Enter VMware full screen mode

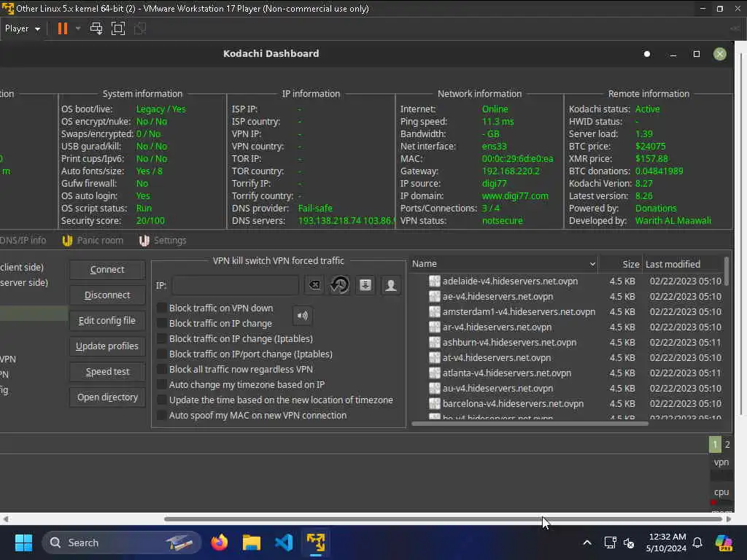(117, 28)
